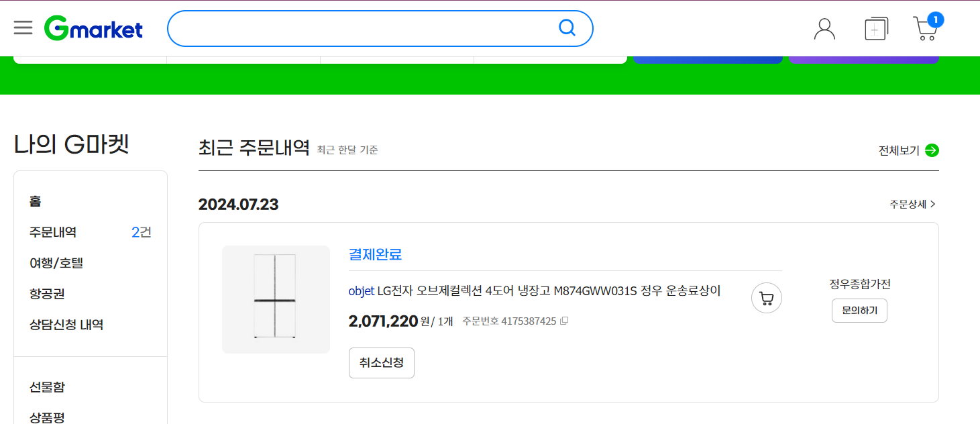Image resolution: width=980 pixels, height=424 pixels.
Task: Click the blue banner button in the green header
Action: (x=708, y=60)
